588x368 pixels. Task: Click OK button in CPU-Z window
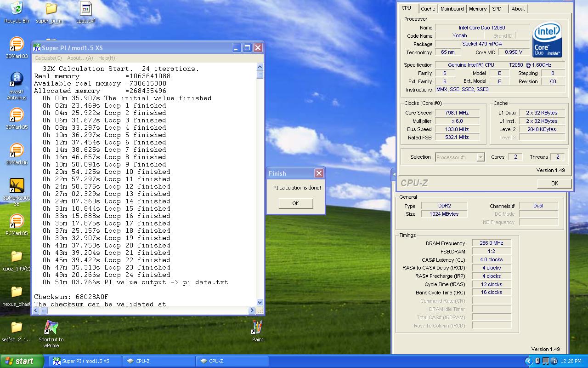554,183
